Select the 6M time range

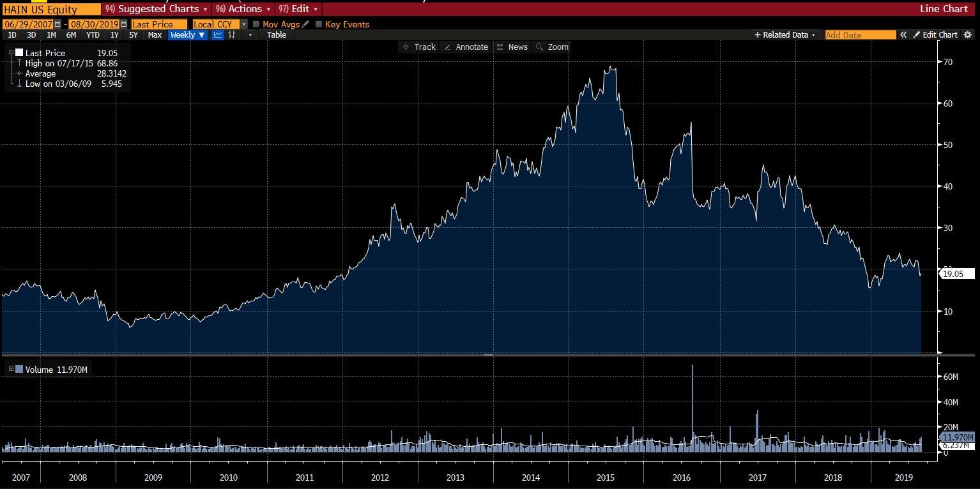click(71, 35)
